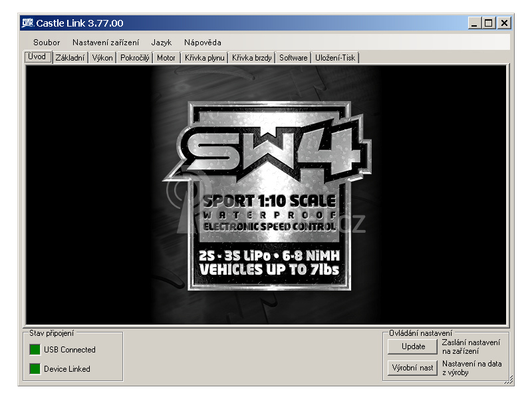The width and height of the screenshot is (532, 399).
Task: Open the Nastavení zařízení menu
Action: (106, 43)
